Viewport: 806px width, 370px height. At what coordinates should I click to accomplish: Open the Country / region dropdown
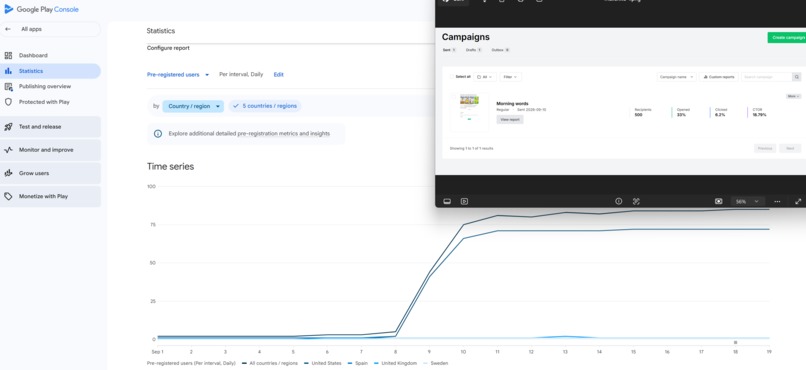click(x=193, y=106)
